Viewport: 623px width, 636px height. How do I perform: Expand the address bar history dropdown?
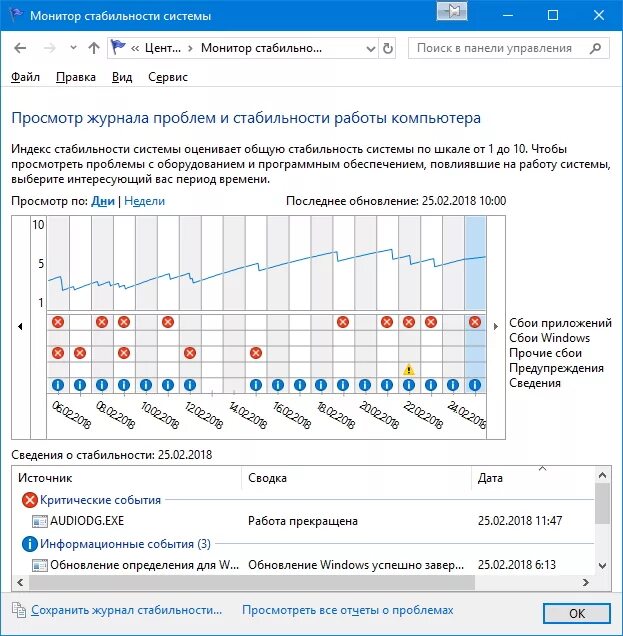point(370,49)
